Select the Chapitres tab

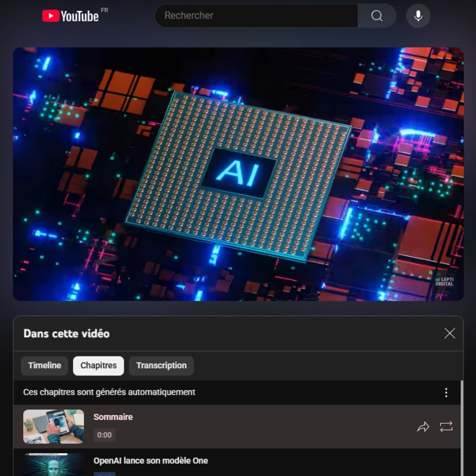[x=98, y=365]
